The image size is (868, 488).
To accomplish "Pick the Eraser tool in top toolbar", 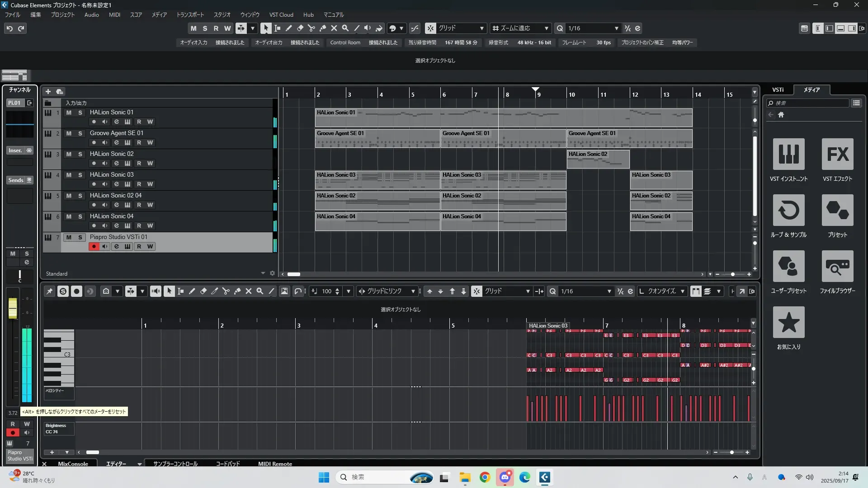I will pyautogui.click(x=300, y=28).
